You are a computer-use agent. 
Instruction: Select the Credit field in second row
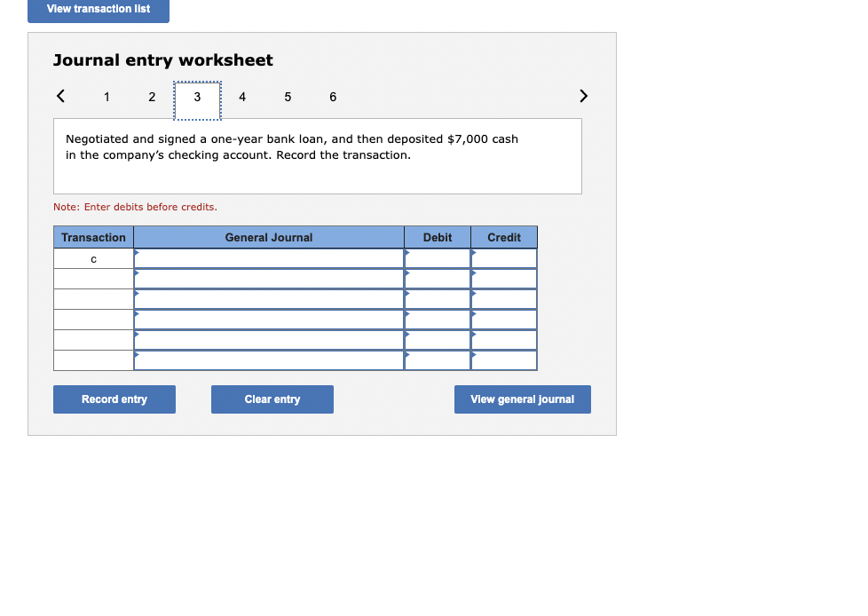[504, 279]
